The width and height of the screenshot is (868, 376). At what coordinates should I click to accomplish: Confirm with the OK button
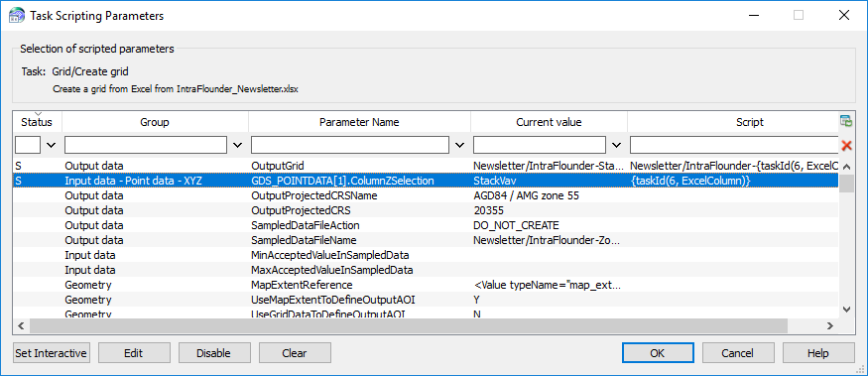[x=658, y=353]
